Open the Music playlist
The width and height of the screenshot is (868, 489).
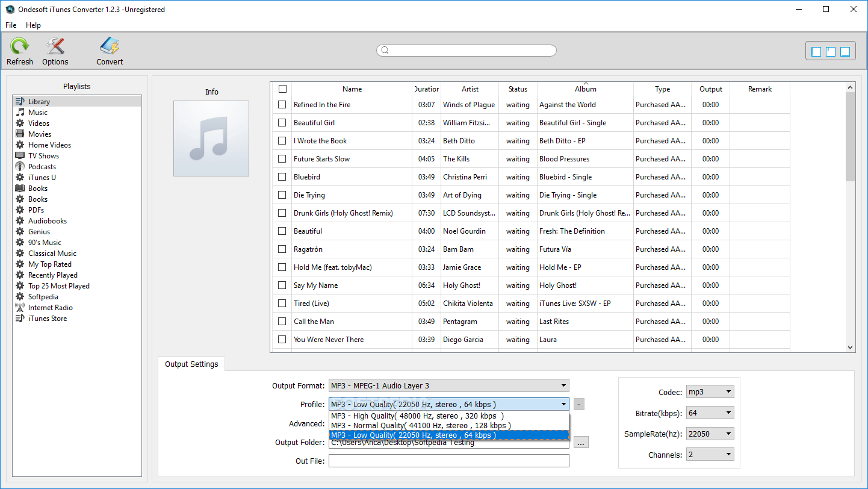point(77,113)
